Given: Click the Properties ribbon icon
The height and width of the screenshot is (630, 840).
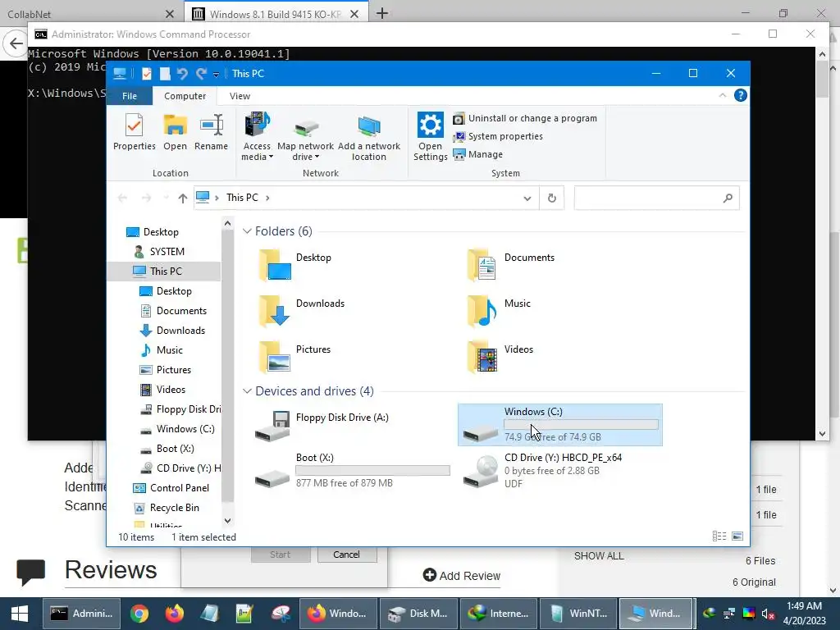Looking at the screenshot, I should click(134, 132).
